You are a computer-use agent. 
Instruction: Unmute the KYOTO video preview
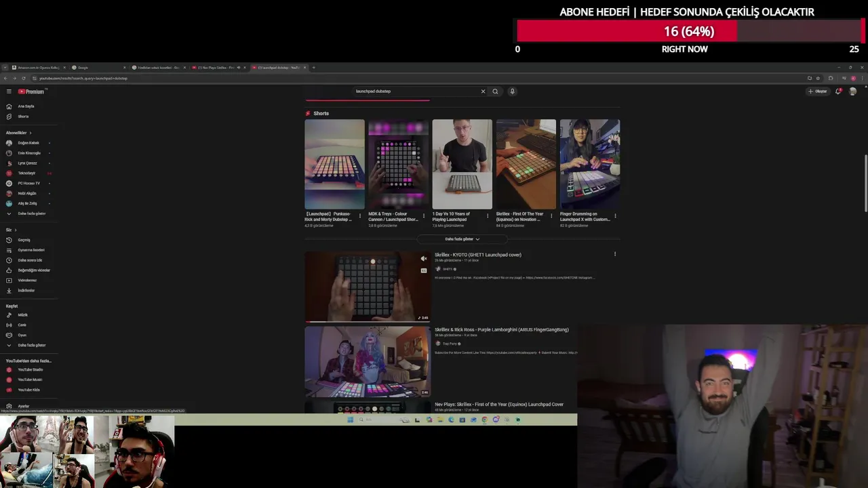pyautogui.click(x=424, y=259)
